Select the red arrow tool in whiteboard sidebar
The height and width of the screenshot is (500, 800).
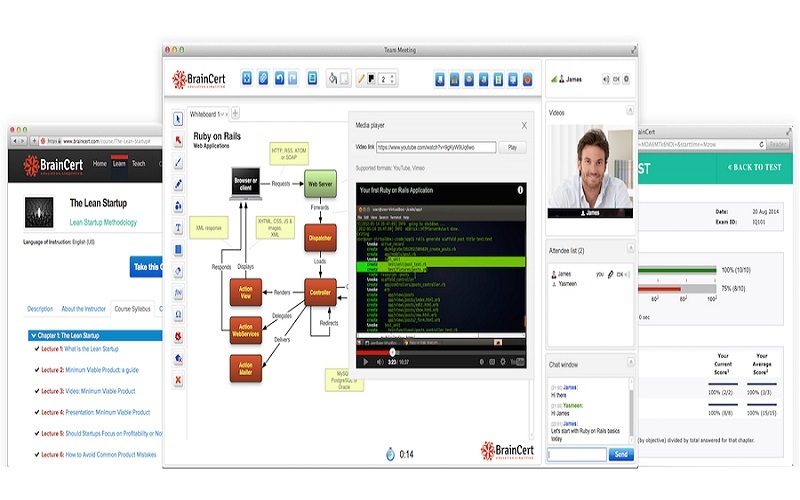178,140
